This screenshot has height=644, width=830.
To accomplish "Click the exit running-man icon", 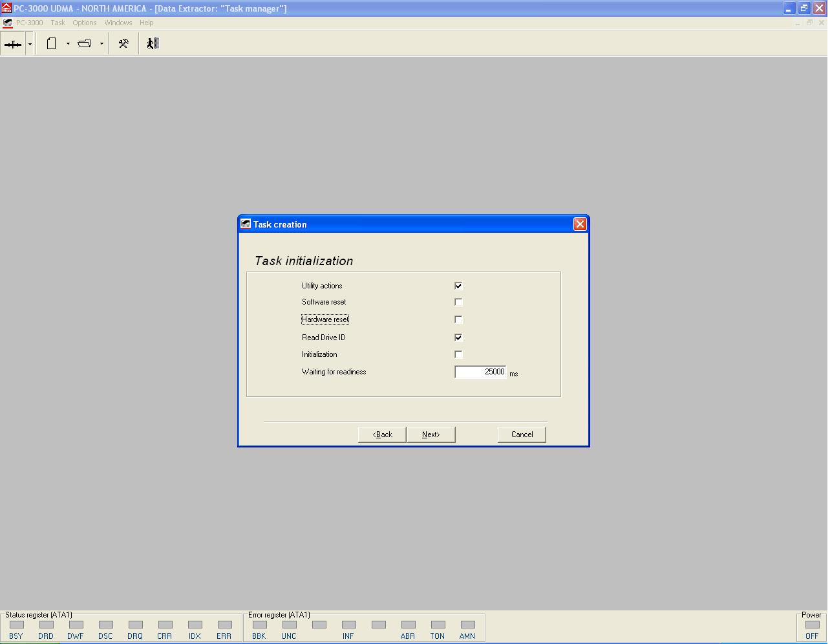I will tap(153, 44).
